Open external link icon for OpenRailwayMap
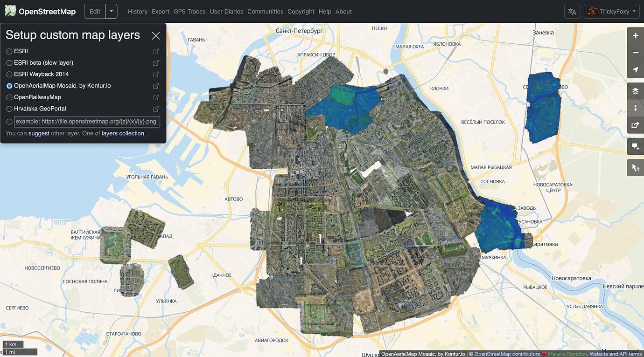This screenshot has width=644, height=357. click(x=156, y=97)
